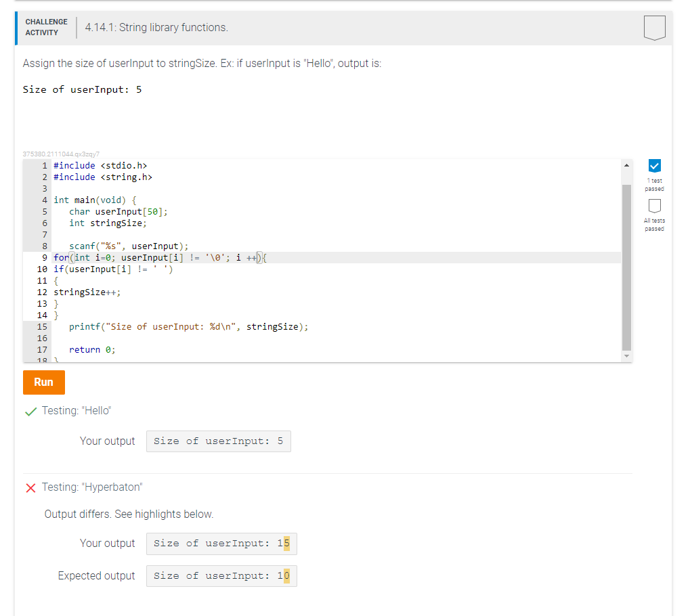Click the 'int main(void) {' line
This screenshot has height=616, width=690.
(95, 200)
